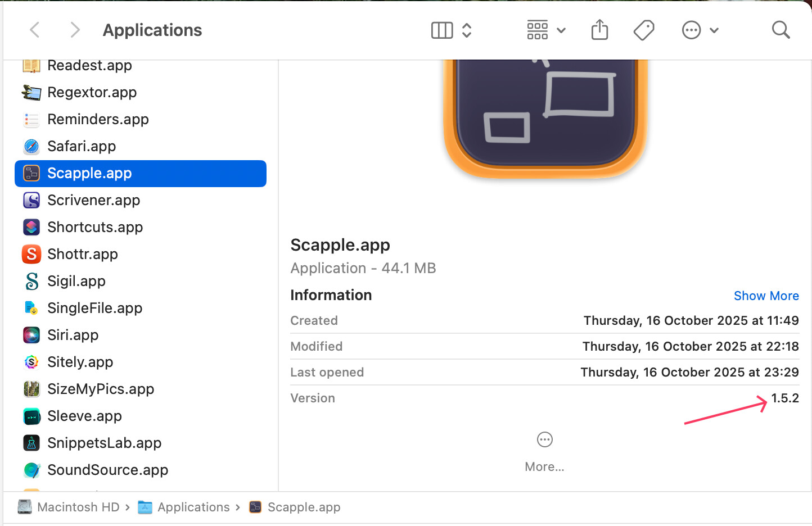The image size is (812, 526).
Task: Click the column view icon
Action: tap(442, 30)
